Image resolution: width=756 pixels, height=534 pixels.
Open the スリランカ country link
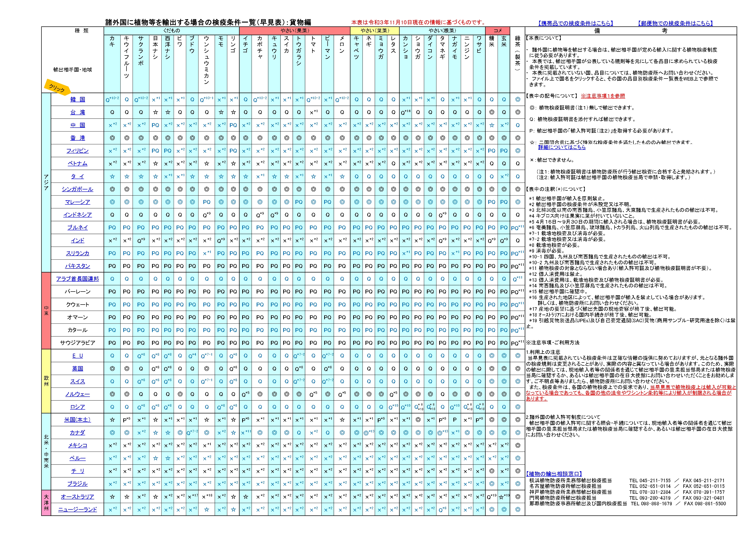pyautogui.click(x=77, y=253)
